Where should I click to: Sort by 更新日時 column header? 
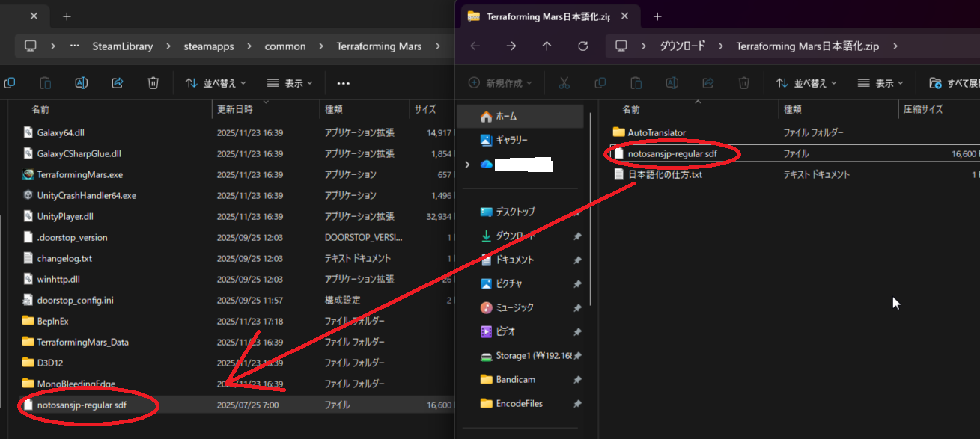tap(235, 109)
